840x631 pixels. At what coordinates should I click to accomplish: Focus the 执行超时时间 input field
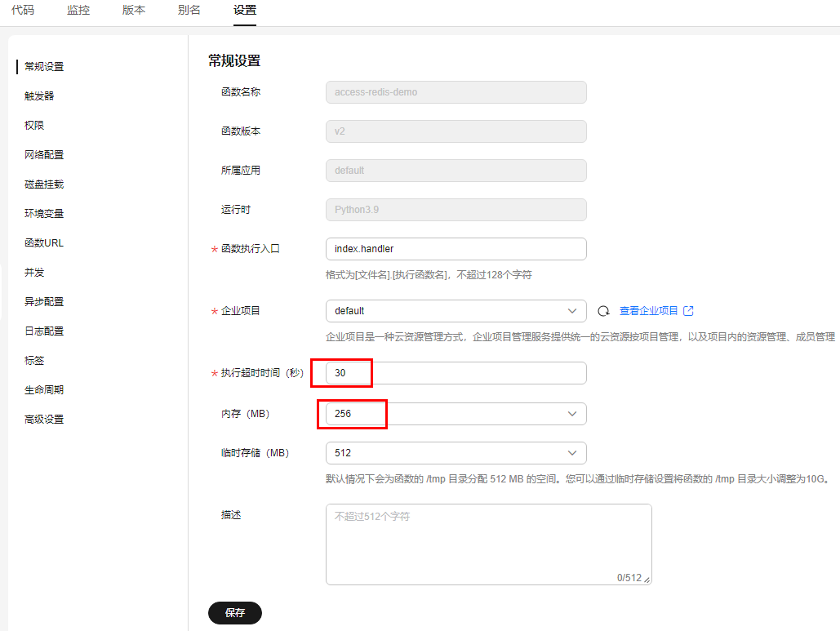(456, 373)
